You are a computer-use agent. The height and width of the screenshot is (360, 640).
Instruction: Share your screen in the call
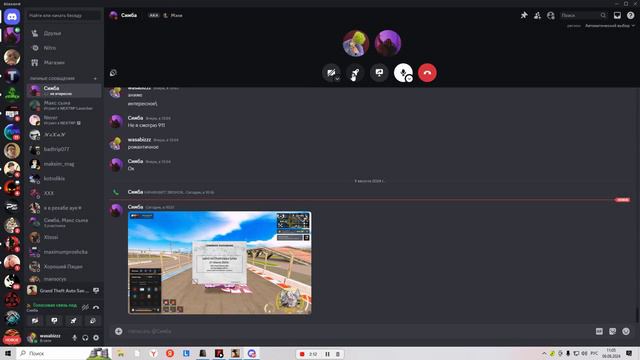tap(379, 73)
